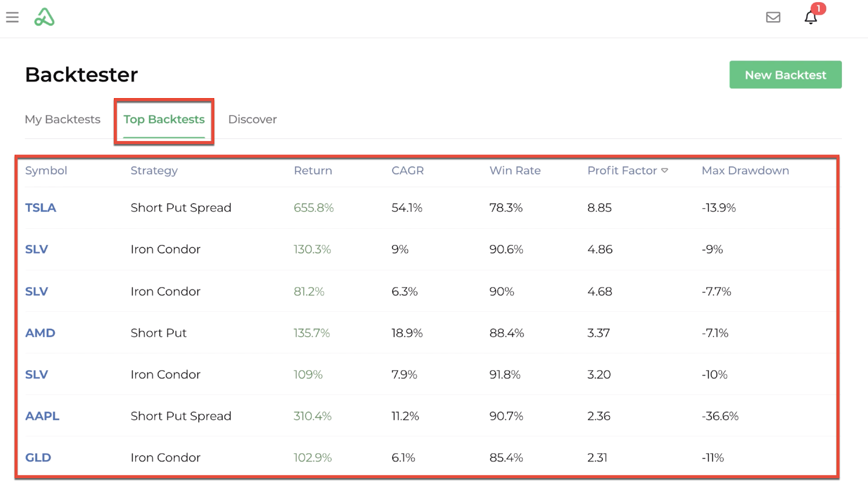
Task: Click the 85.4% win rate cell
Action: pyautogui.click(x=506, y=458)
